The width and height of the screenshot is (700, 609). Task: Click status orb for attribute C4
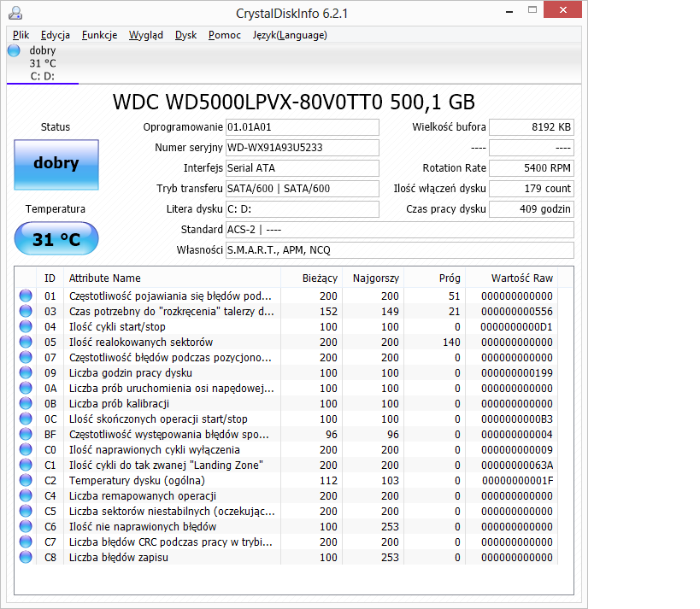(x=26, y=495)
